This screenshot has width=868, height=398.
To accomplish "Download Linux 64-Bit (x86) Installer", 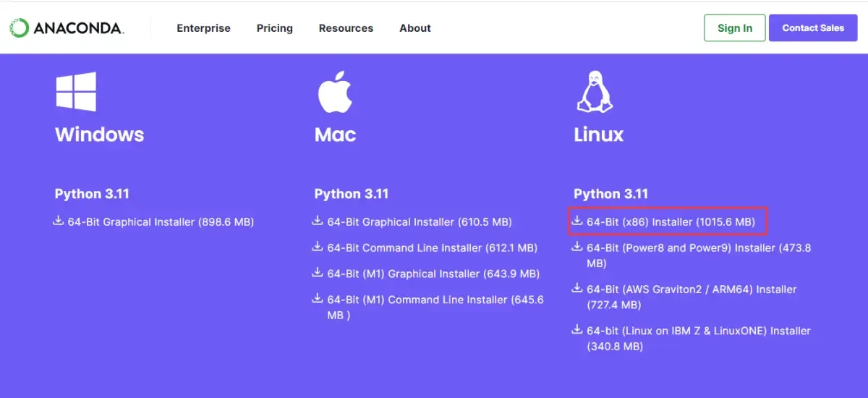I will point(671,222).
